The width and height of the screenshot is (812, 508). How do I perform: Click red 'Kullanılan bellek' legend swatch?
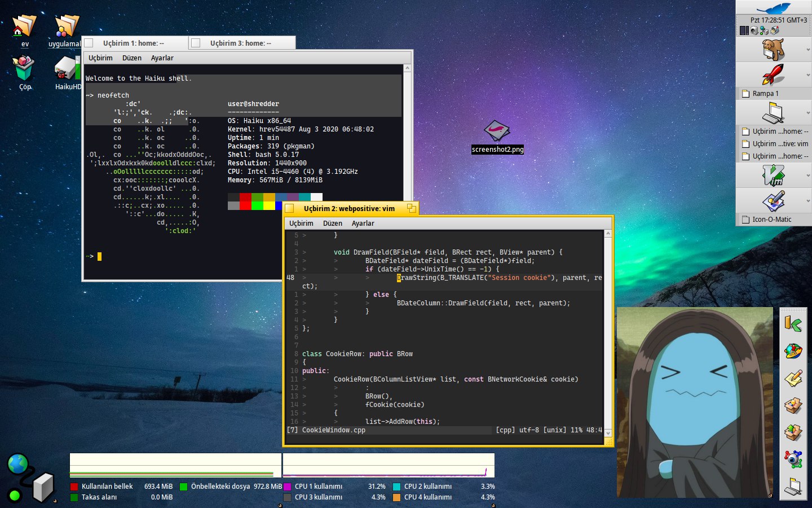click(x=74, y=487)
